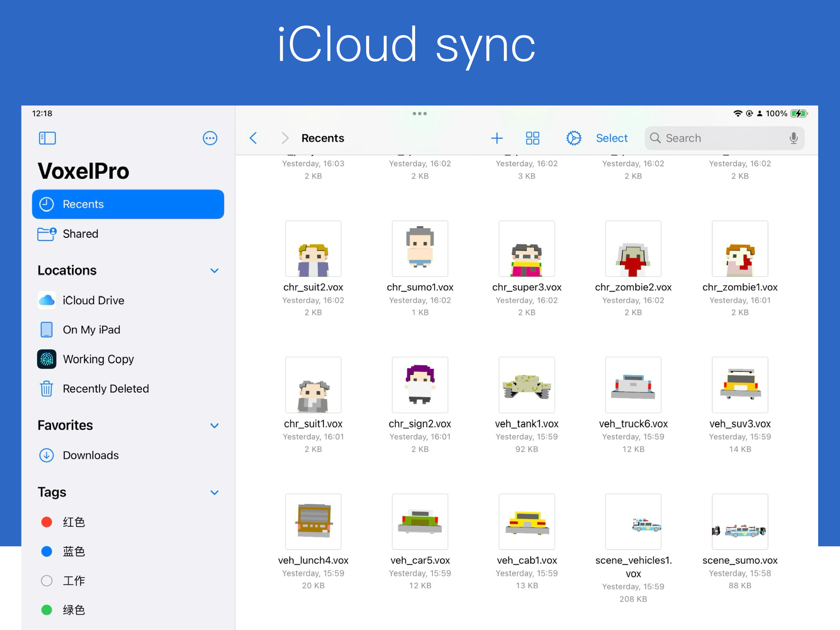Viewport: 840px width, 630px height.
Task: Click the Downloads arrow icon
Action: [47, 455]
